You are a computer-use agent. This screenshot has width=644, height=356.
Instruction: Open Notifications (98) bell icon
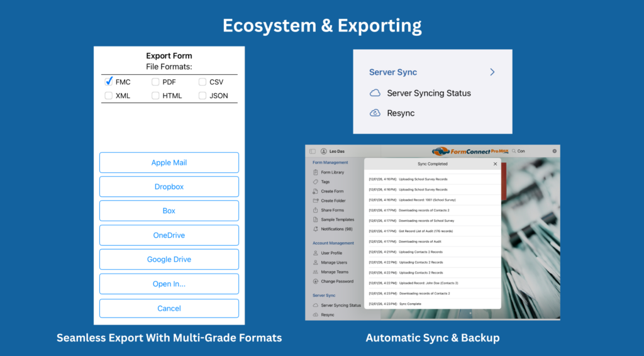pos(315,229)
